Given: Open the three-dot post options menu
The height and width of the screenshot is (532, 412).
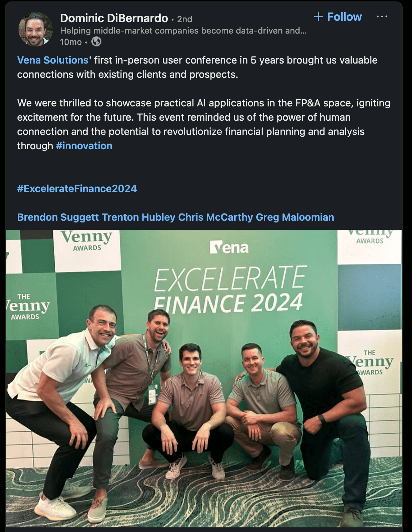Looking at the screenshot, I should pos(382,17).
